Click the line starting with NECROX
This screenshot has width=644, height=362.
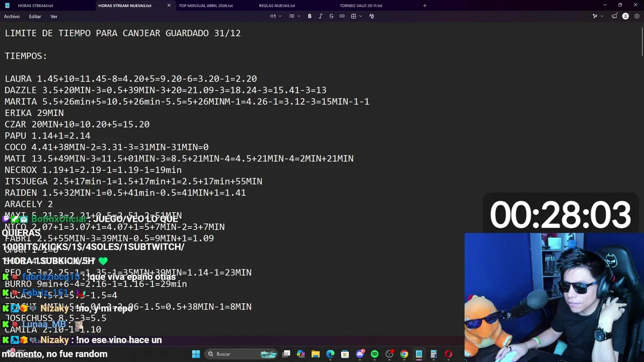tap(93, 170)
